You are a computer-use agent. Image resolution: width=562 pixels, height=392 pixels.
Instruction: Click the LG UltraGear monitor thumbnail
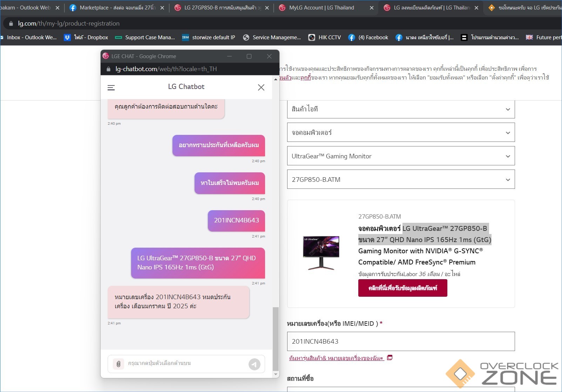point(321,253)
